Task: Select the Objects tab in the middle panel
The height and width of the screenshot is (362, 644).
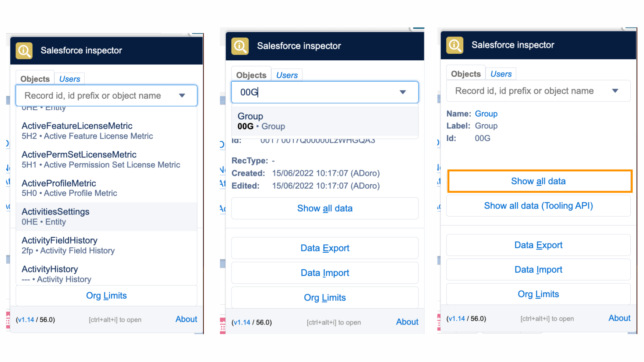Action: coord(251,75)
